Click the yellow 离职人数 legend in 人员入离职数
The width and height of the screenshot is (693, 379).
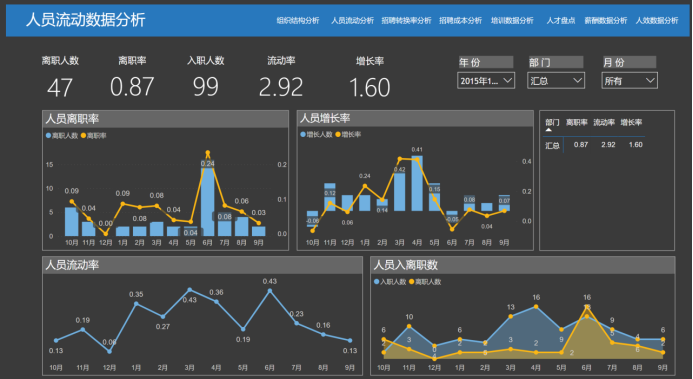click(411, 281)
